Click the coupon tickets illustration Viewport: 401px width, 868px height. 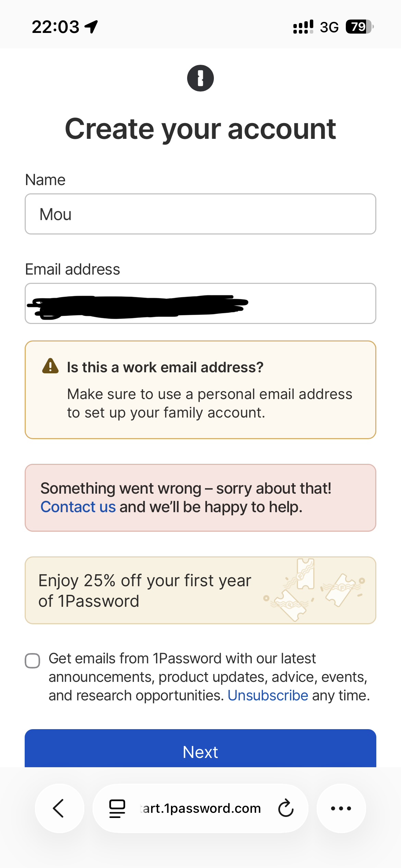(x=314, y=590)
